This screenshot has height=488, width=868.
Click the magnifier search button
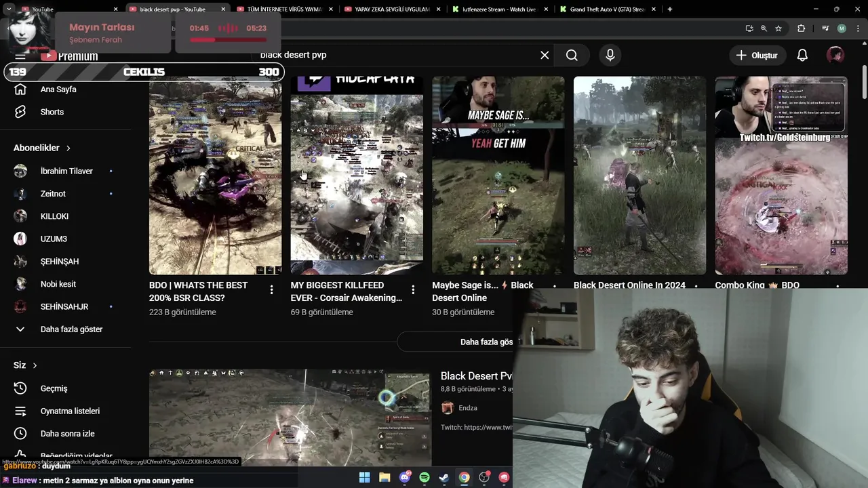[x=572, y=55]
